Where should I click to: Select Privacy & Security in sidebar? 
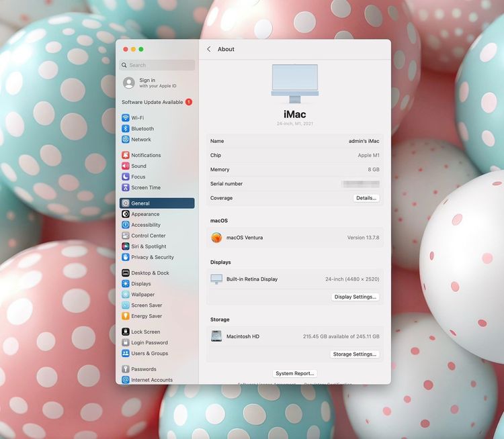(152, 257)
